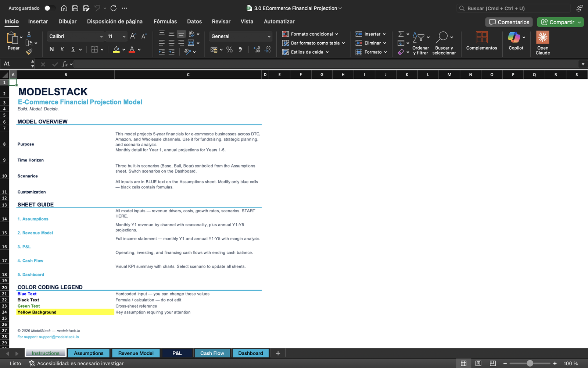Click the Complementos add-ins icon

click(x=481, y=37)
